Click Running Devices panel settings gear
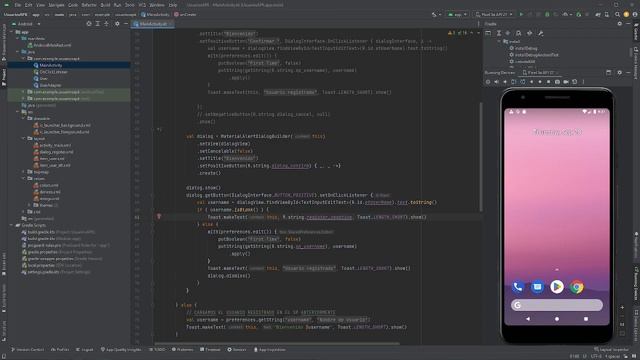The width and height of the screenshot is (640, 360). (620, 72)
